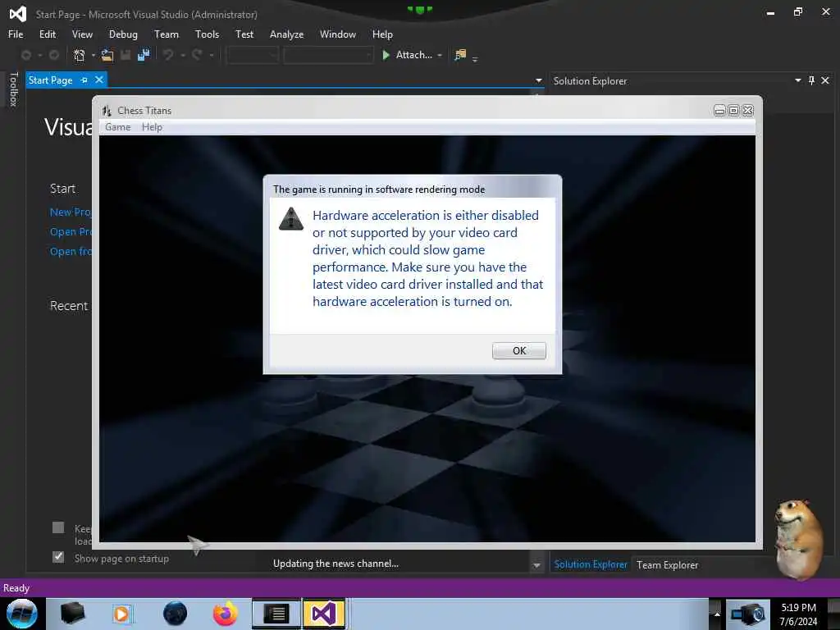
Task: Toggle the Keep page open checkbox
Action: (58, 527)
